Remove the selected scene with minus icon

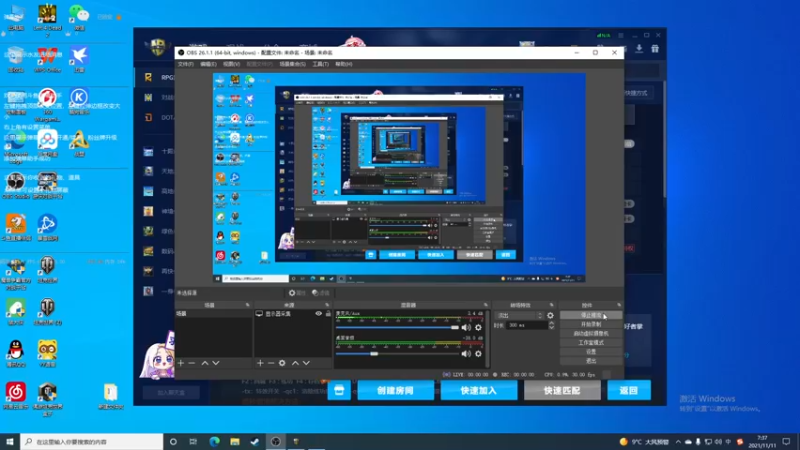point(192,363)
